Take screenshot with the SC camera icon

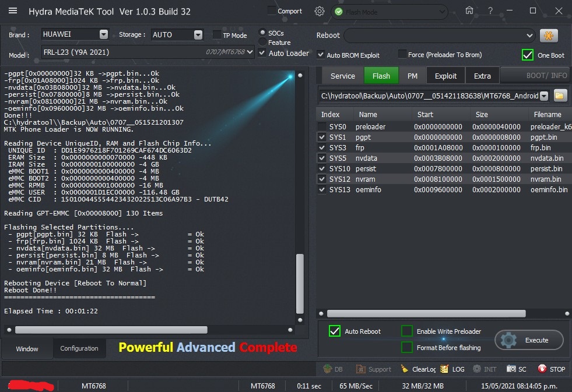click(x=511, y=369)
